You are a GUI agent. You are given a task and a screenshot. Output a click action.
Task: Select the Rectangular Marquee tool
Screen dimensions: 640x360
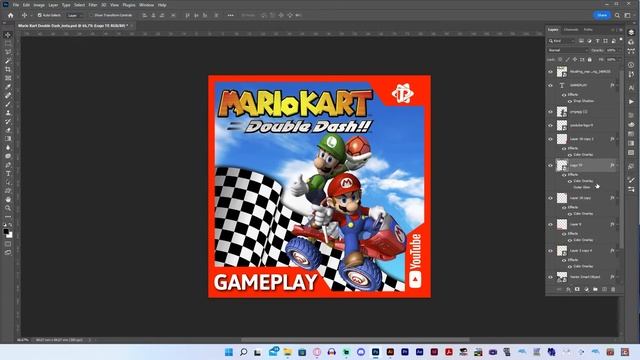click(8, 43)
